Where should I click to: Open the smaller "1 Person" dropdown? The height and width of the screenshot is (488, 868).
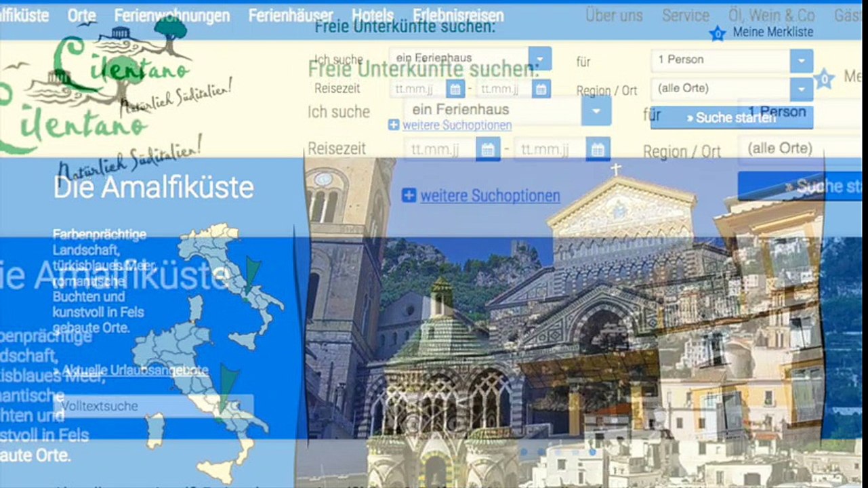801,60
